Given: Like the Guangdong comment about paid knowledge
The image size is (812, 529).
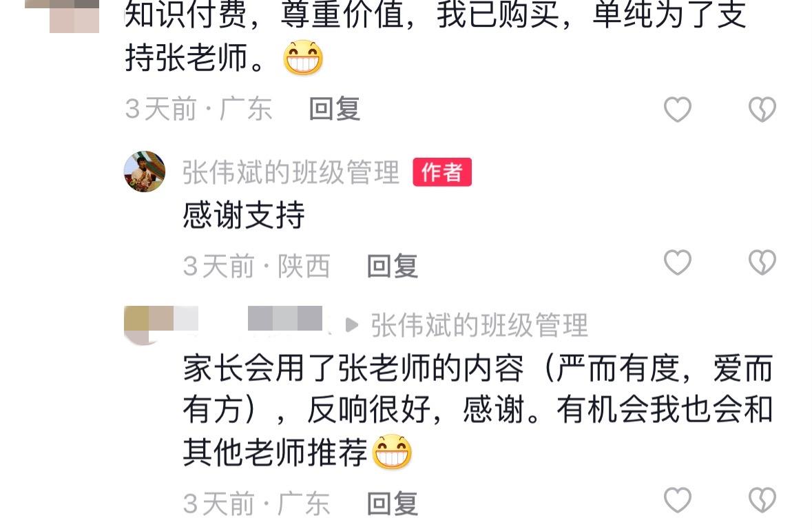Looking at the screenshot, I should [x=678, y=110].
